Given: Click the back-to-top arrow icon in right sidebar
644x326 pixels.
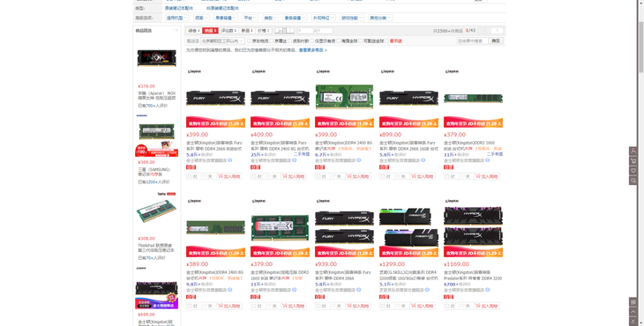Looking at the screenshot, I should click(633, 312).
